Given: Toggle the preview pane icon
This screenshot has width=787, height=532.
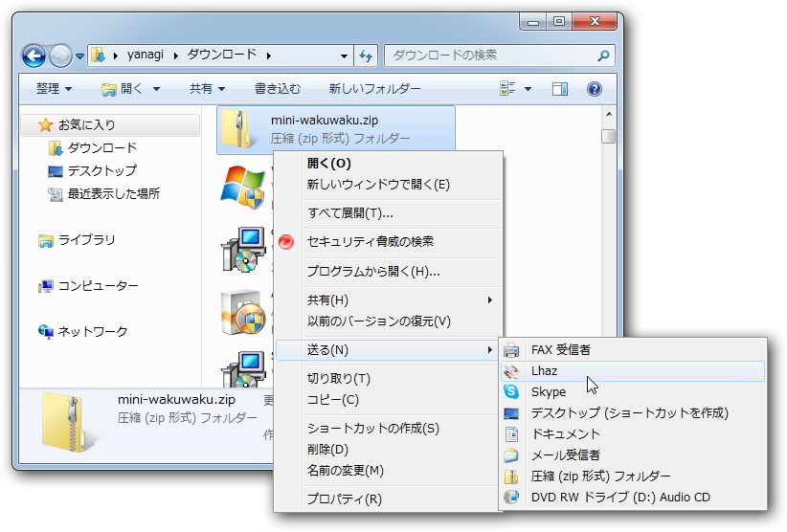Looking at the screenshot, I should [x=560, y=89].
